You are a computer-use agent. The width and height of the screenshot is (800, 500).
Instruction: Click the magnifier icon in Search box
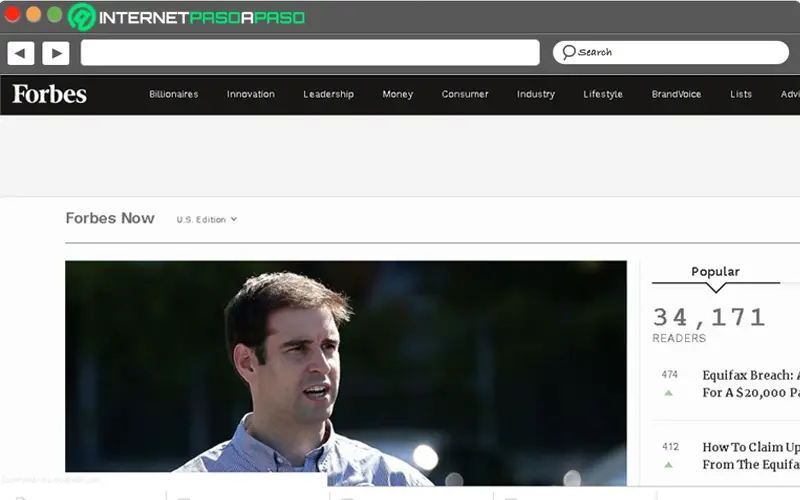568,52
